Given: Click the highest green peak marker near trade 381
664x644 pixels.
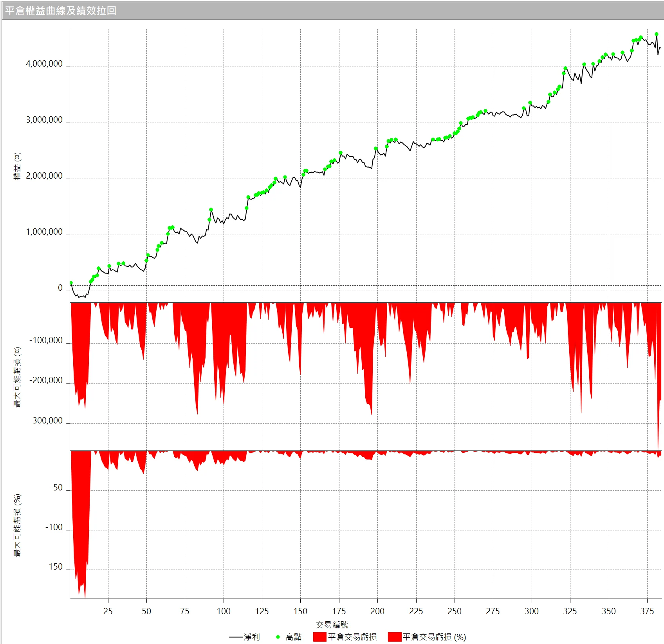Looking at the screenshot, I should [x=657, y=34].
